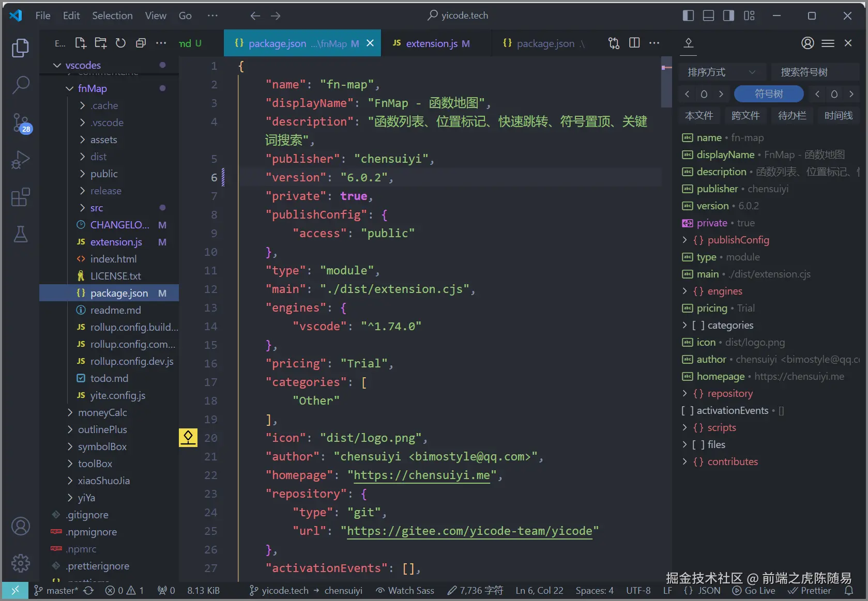The image size is (868, 601).
Task: Click the New File icon in Explorer toolbar
Action: [x=80, y=43]
